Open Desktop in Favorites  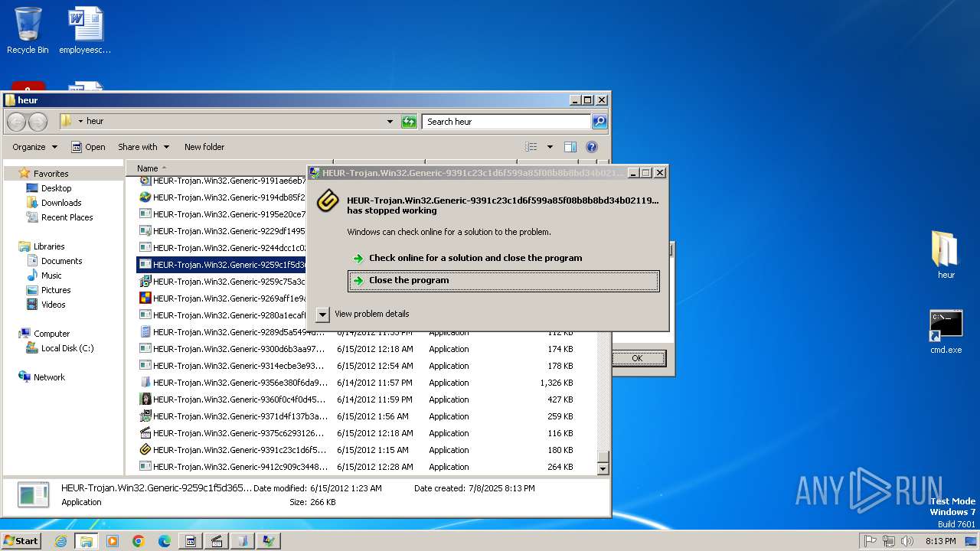coord(56,188)
